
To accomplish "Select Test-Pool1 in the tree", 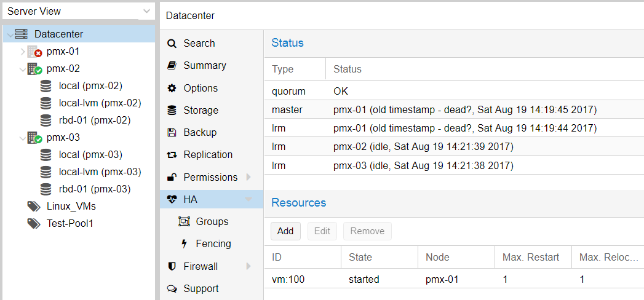I will [x=70, y=224].
